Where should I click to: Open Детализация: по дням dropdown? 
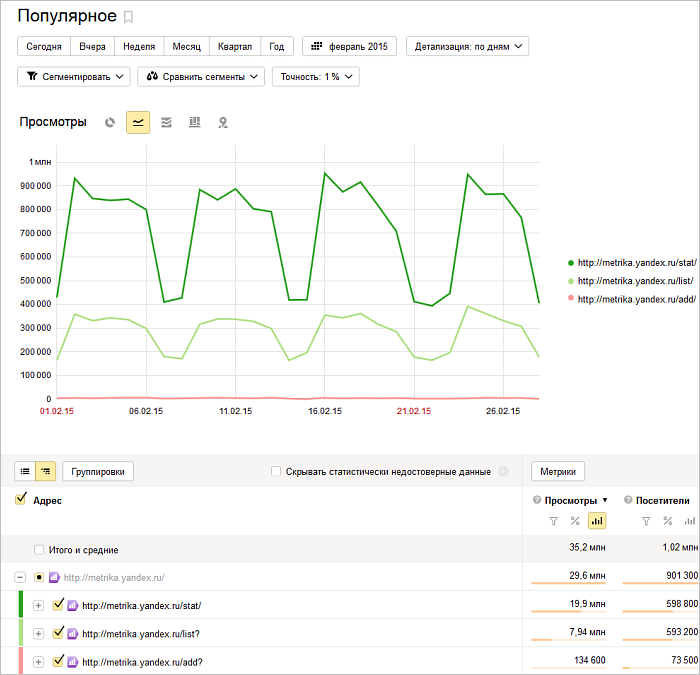467,46
